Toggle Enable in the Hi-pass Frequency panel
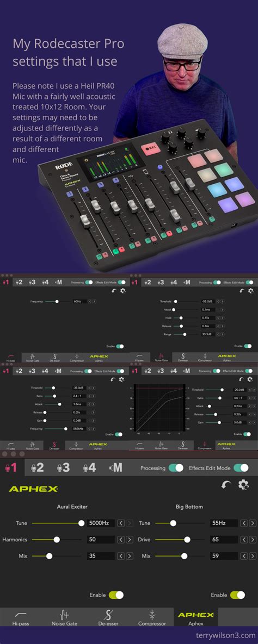Screen dimensions: 258x644 120,346
